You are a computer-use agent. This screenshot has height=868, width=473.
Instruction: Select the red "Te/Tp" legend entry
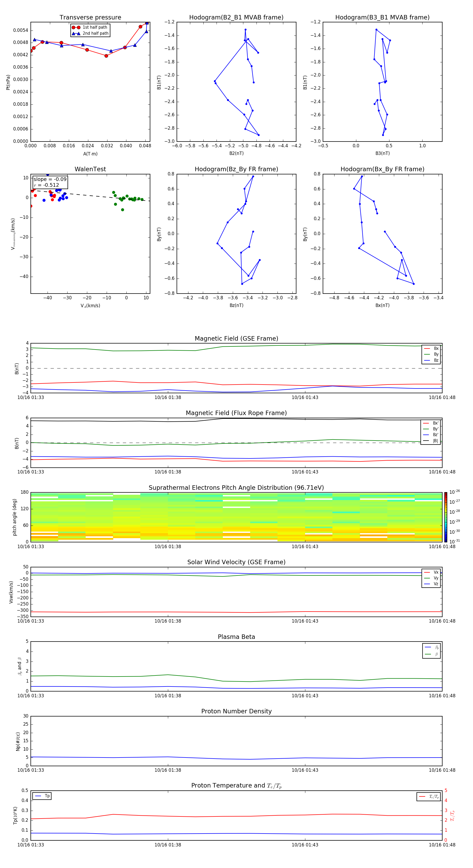[429, 796]
